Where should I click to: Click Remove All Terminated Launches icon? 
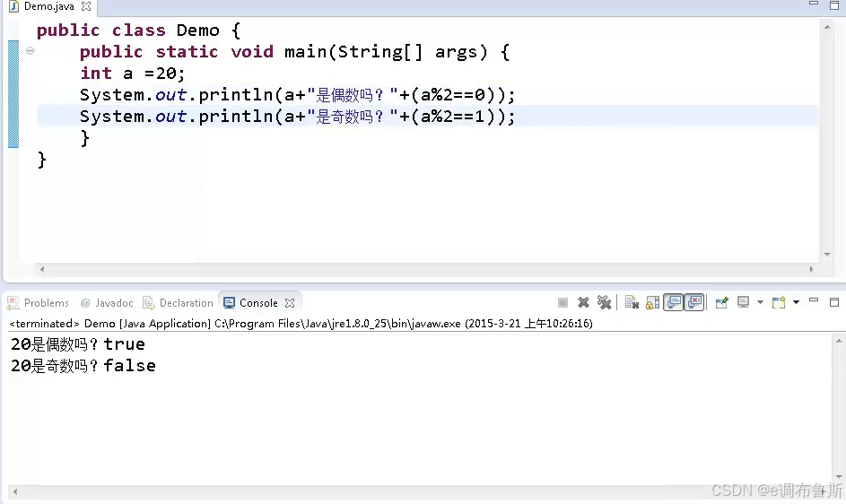coord(605,303)
